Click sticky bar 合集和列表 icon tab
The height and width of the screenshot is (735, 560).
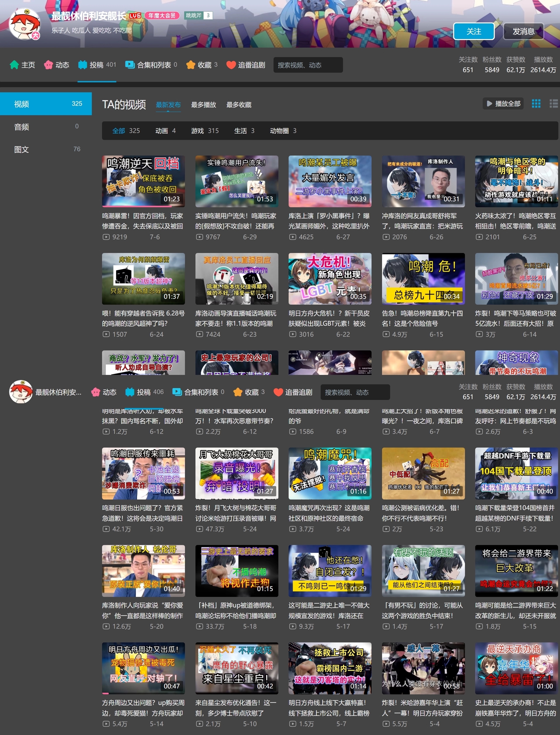coord(198,392)
